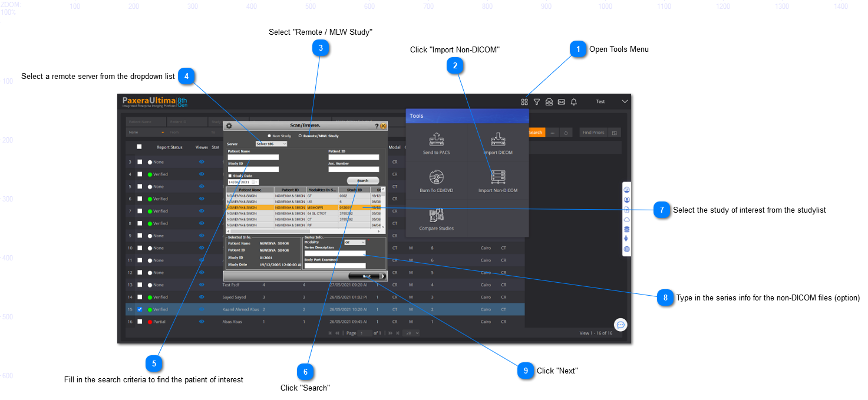Uncheck the row 15 selection checkbox
868x400 pixels.
(x=140, y=309)
